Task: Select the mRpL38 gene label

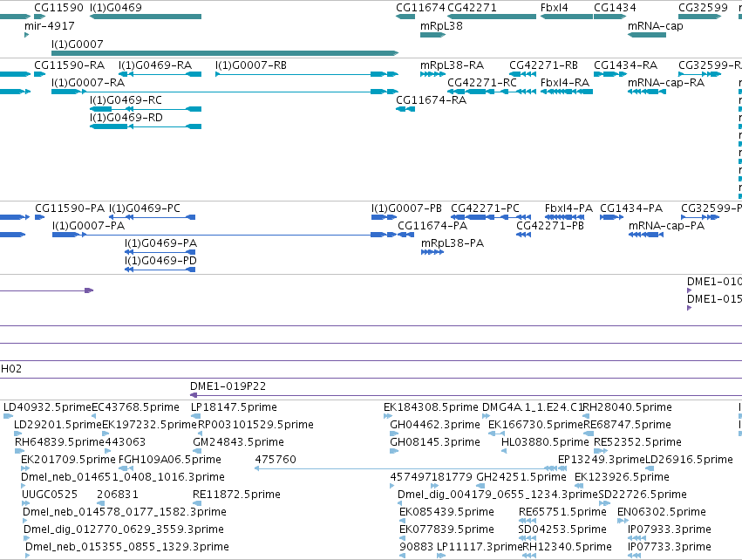Action: 441,25
